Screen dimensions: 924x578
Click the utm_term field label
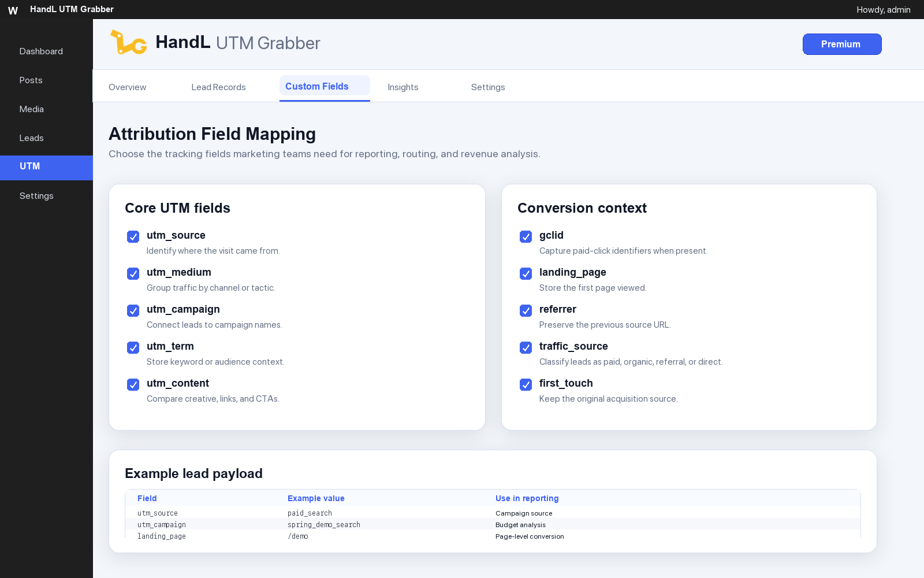pos(170,346)
